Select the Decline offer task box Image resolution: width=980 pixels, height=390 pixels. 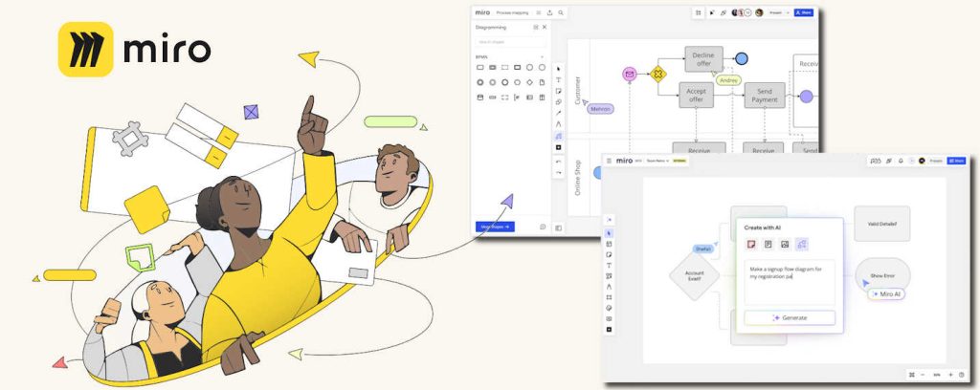coord(703,58)
